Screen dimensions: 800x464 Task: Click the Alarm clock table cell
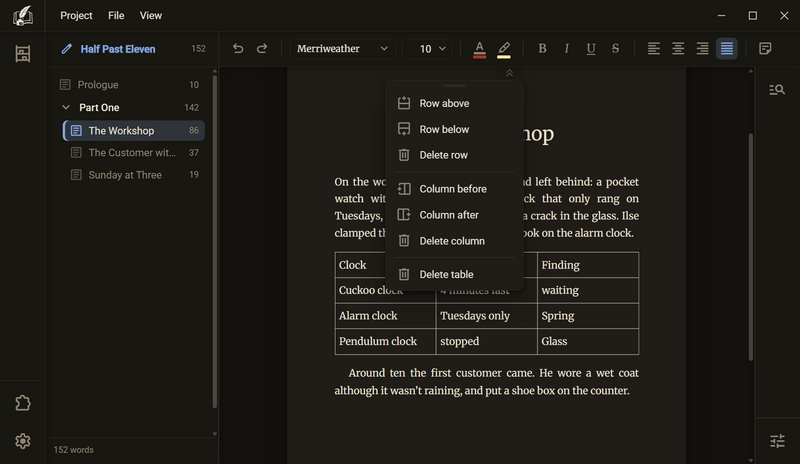[x=385, y=315]
